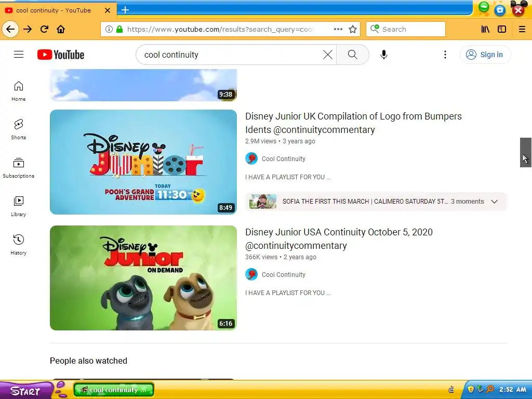Screen dimensions: 532x399
Task: Minimize the window with the green button
Action: 484,7
